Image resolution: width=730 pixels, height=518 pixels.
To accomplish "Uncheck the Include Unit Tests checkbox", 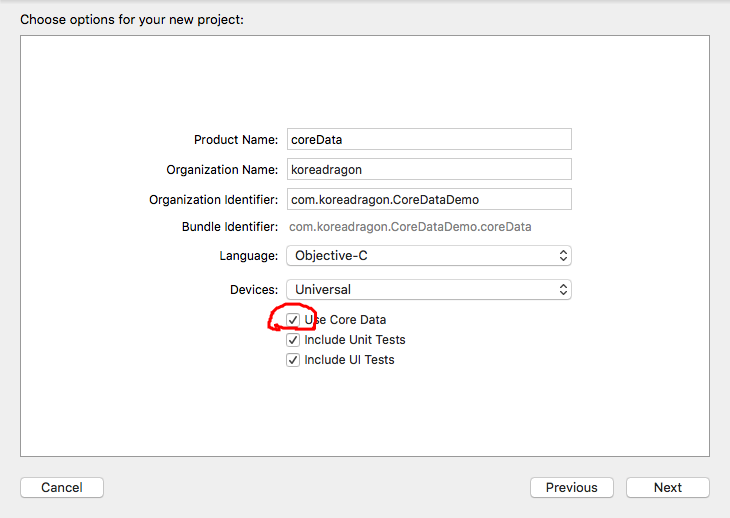I will pyautogui.click(x=293, y=340).
